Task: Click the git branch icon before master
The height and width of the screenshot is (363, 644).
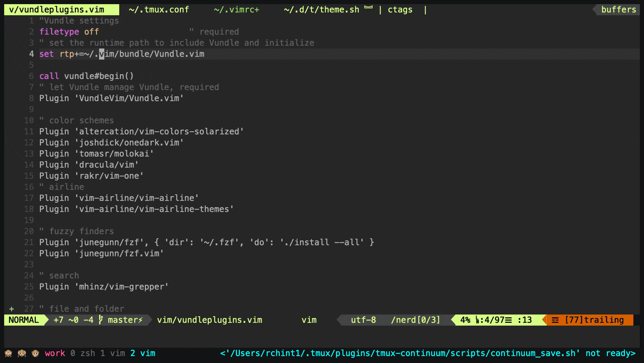Action: (101, 320)
